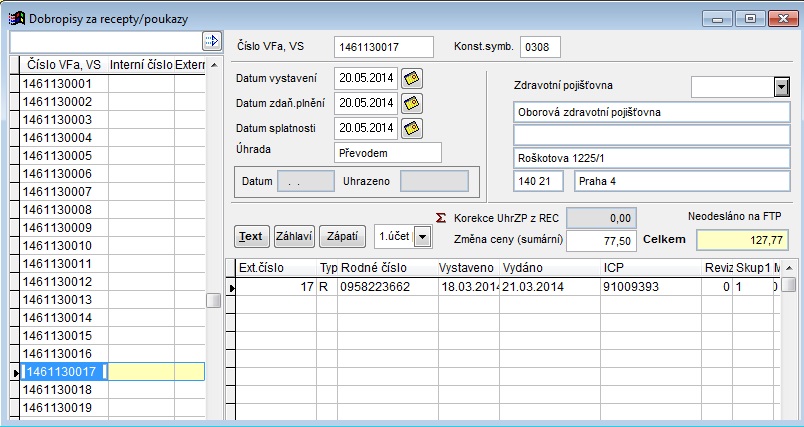The height and width of the screenshot is (427, 804).
Task: Click the greyed payment Datum field
Action: pos(306,181)
